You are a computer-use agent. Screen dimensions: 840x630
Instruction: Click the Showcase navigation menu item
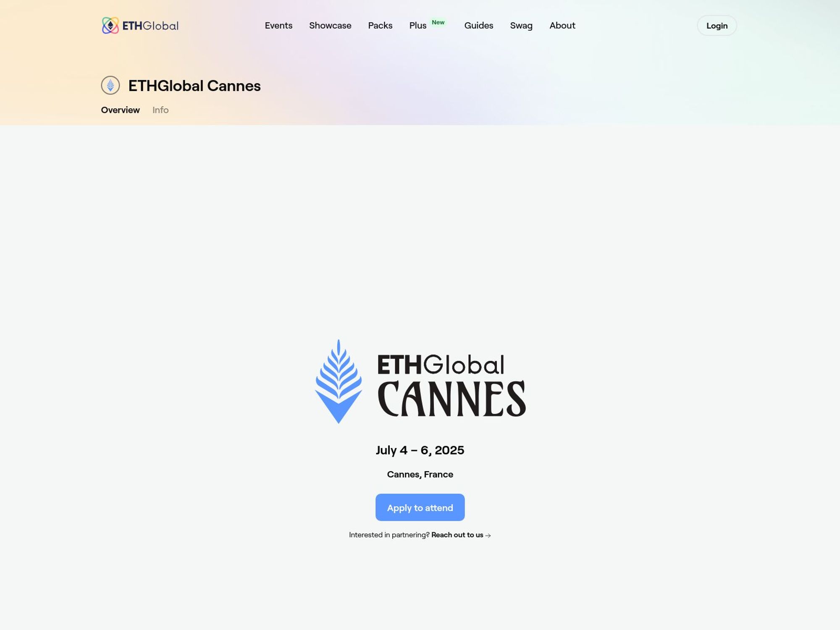click(x=330, y=25)
